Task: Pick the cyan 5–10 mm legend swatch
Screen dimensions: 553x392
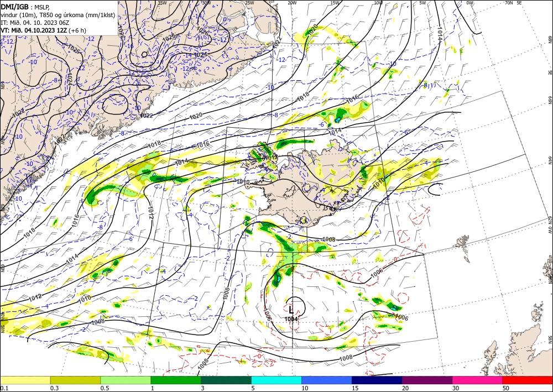Action: 276,380
